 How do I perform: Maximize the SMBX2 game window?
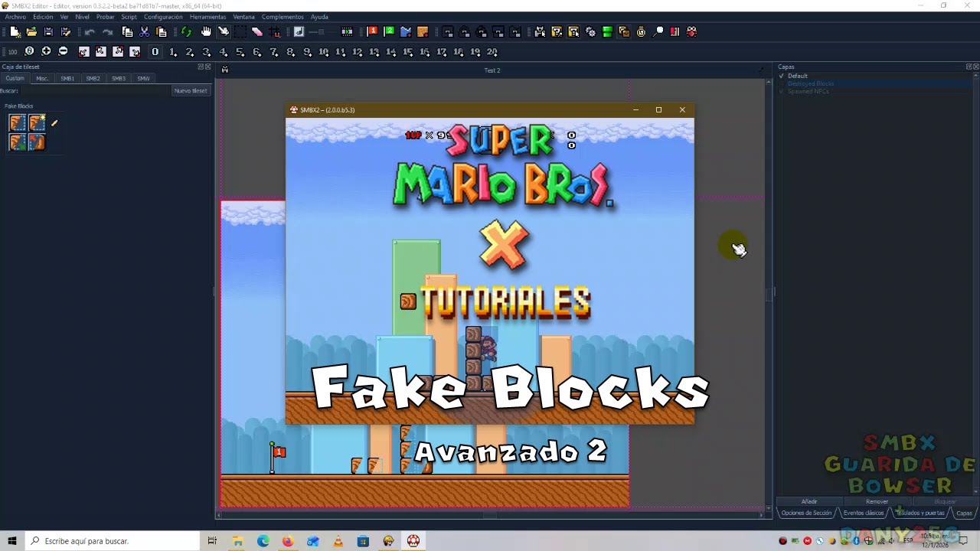click(x=658, y=109)
